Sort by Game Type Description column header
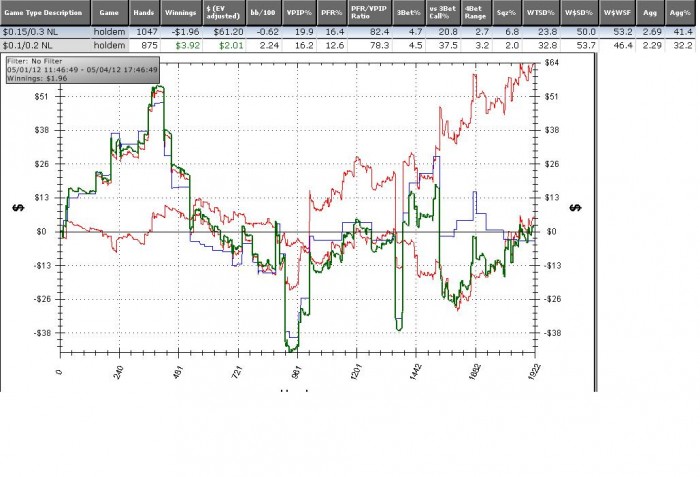 (46, 13)
